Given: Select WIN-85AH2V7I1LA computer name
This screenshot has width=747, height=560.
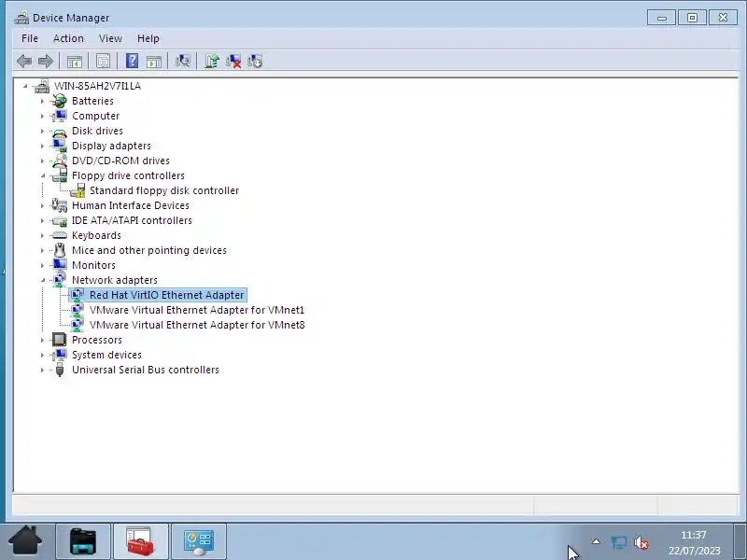Looking at the screenshot, I should [97, 86].
